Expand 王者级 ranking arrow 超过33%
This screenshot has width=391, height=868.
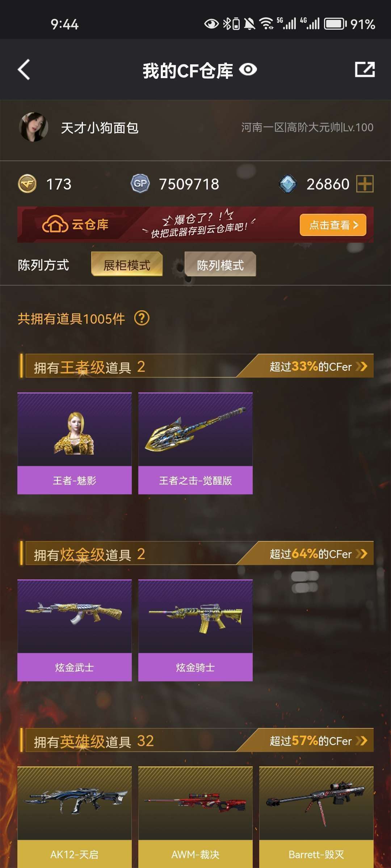[x=362, y=366]
